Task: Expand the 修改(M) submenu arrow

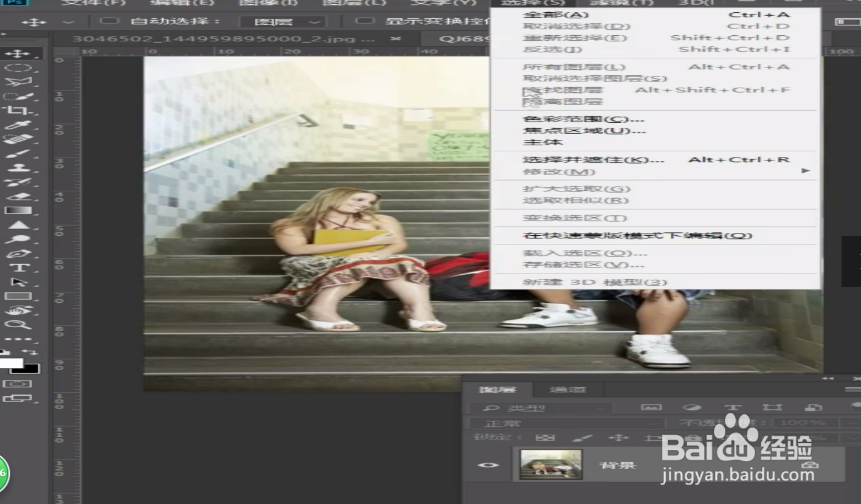Action: pos(806,171)
